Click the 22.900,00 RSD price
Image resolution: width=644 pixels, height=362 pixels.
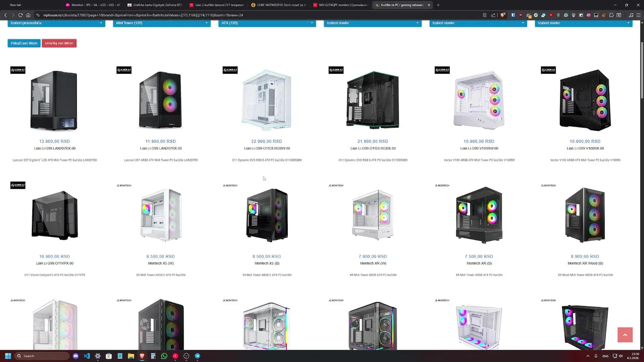point(267,141)
